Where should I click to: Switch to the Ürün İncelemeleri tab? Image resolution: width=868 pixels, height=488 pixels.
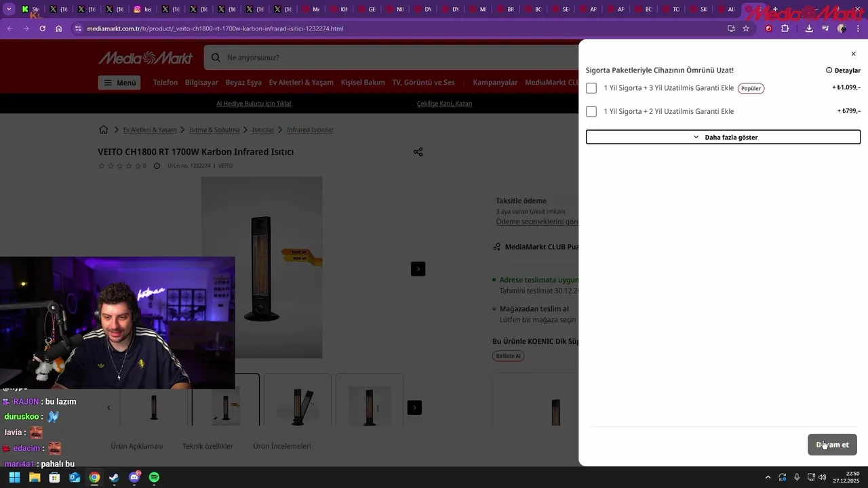pyautogui.click(x=282, y=446)
